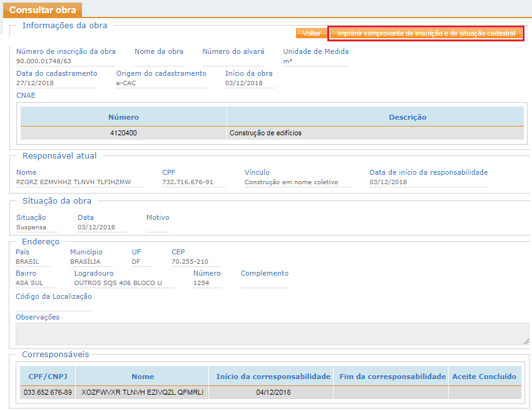Click the Aceite Concluído column header
The image size is (532, 411).
click(484, 377)
